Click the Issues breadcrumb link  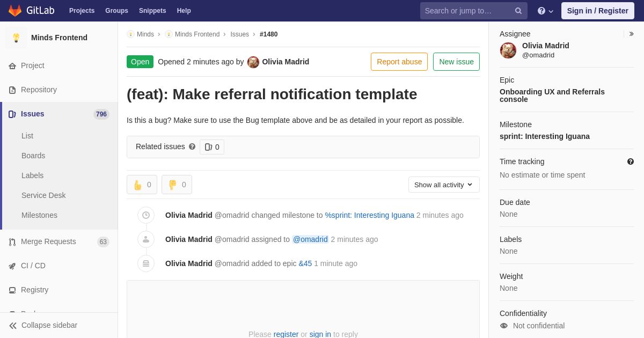click(x=239, y=34)
